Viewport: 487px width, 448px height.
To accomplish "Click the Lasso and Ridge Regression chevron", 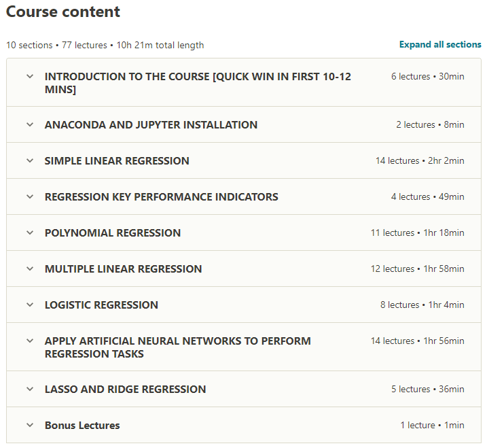I will click(x=30, y=389).
